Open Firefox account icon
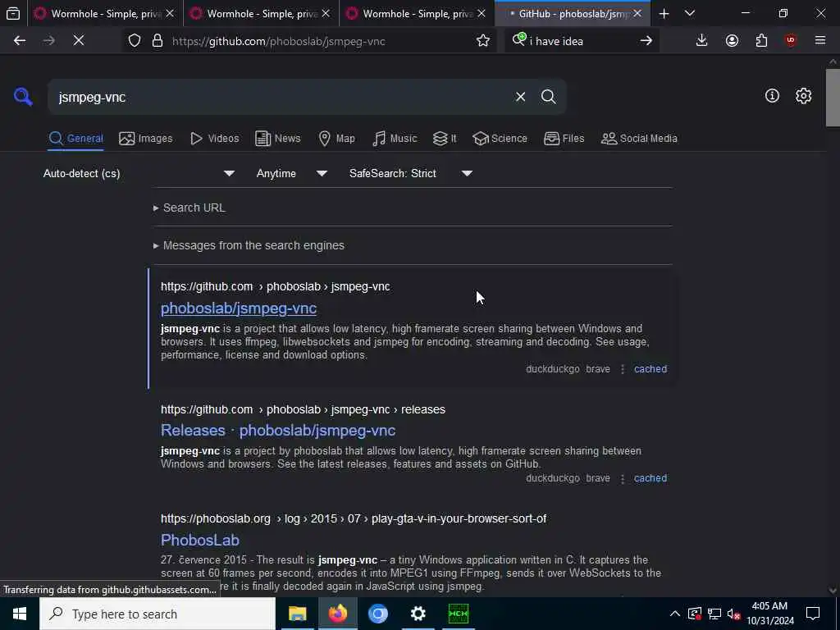 [732, 41]
